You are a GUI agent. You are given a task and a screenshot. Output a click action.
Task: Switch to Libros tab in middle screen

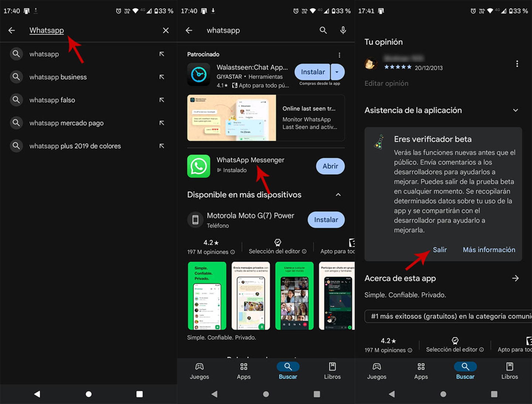[332, 371]
